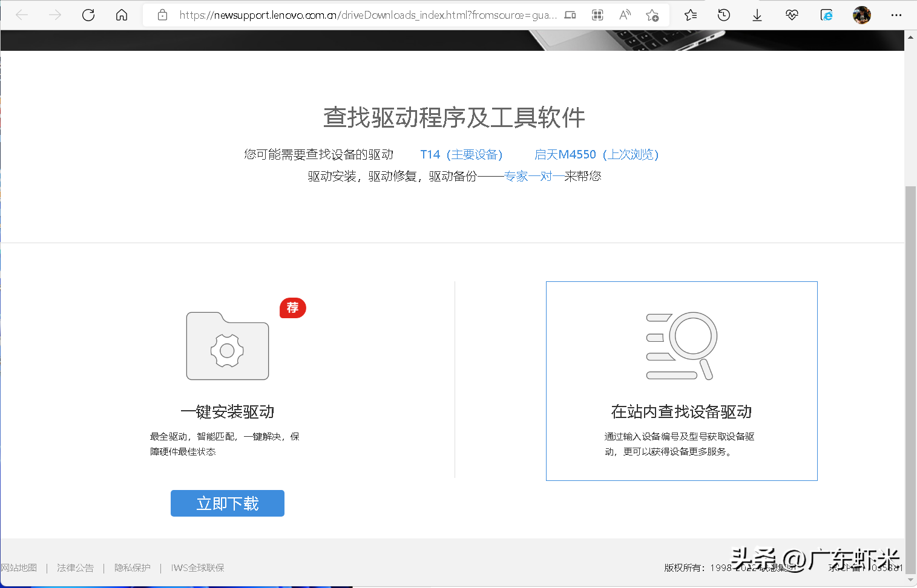The height and width of the screenshot is (588, 917).
Task: Open 专家一对一 support link
Action: pyautogui.click(x=534, y=176)
